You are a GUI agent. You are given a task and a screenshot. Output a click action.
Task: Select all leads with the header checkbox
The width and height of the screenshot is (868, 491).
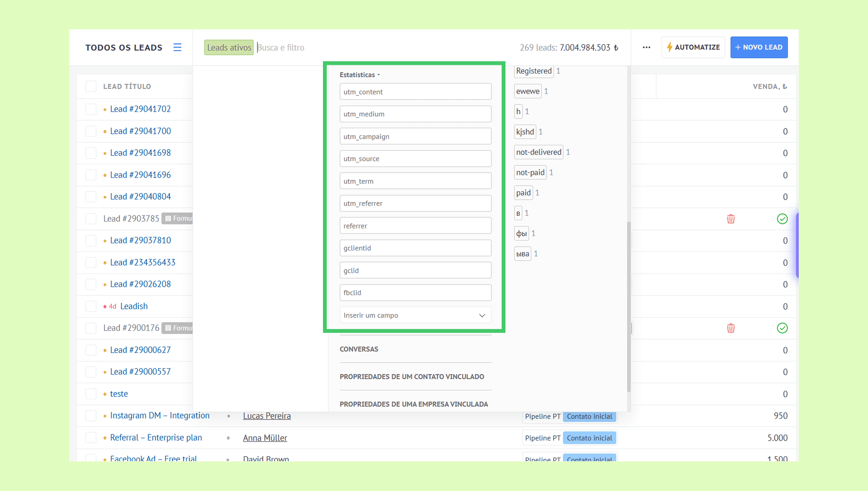(x=91, y=86)
